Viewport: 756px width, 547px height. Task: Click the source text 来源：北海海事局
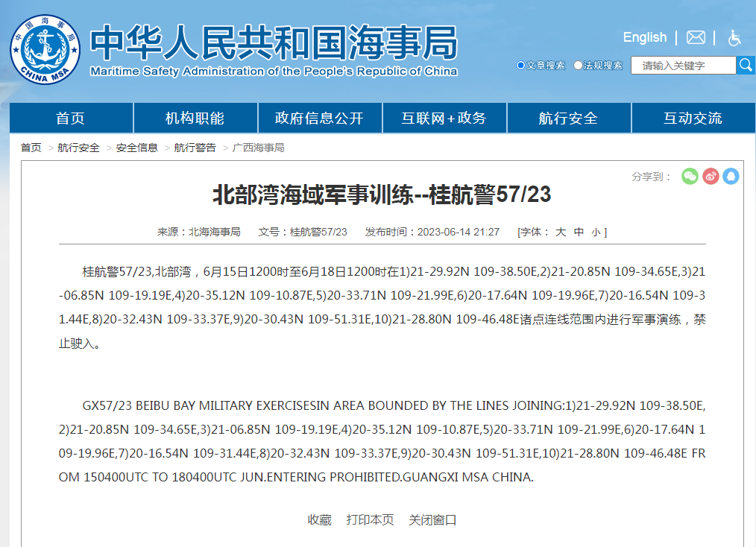click(x=198, y=233)
